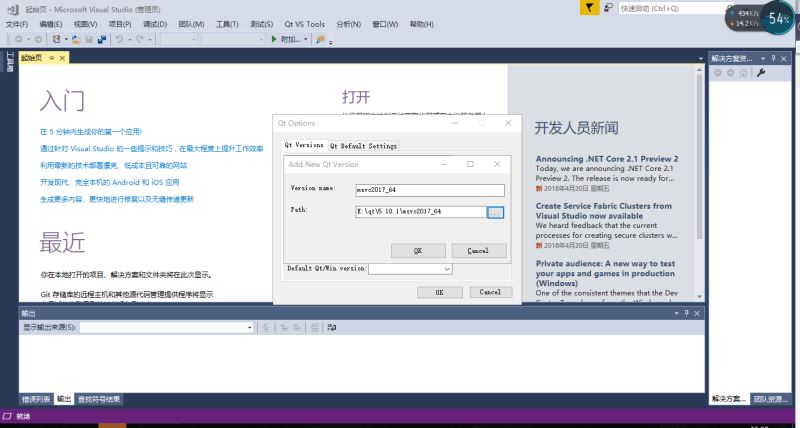Click the Open File toolbar icon
This screenshot has height=428, width=800.
coord(76,39)
